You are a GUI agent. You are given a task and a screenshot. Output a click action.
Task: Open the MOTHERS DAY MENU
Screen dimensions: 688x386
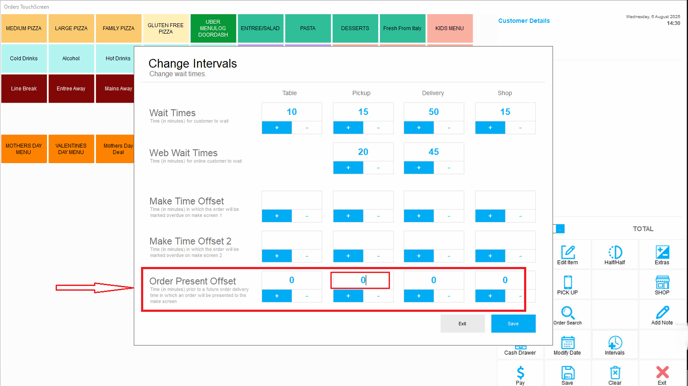[x=24, y=149]
